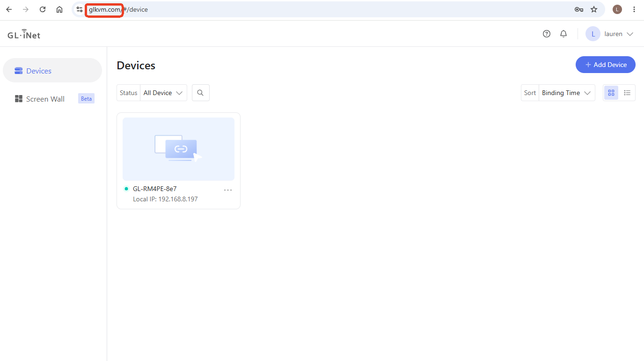This screenshot has width=644, height=361.
Task: Bookmark this page with the star icon
Action: point(594,9)
